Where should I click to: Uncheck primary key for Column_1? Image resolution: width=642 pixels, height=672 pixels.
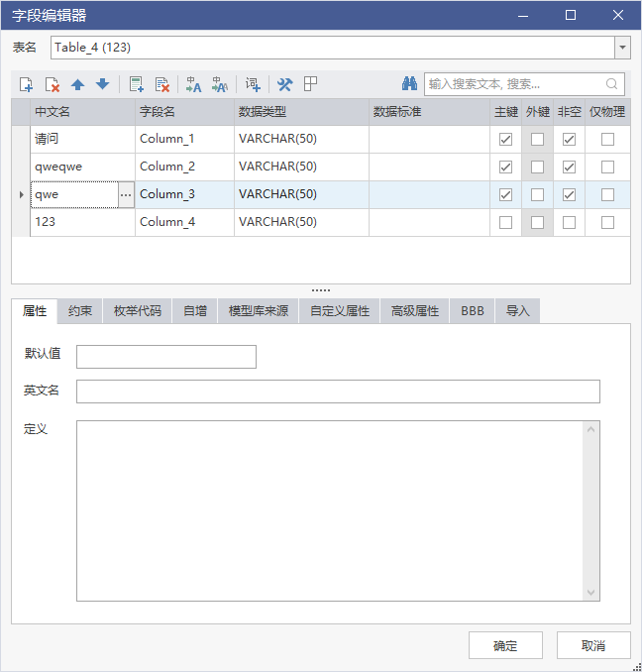point(506,140)
